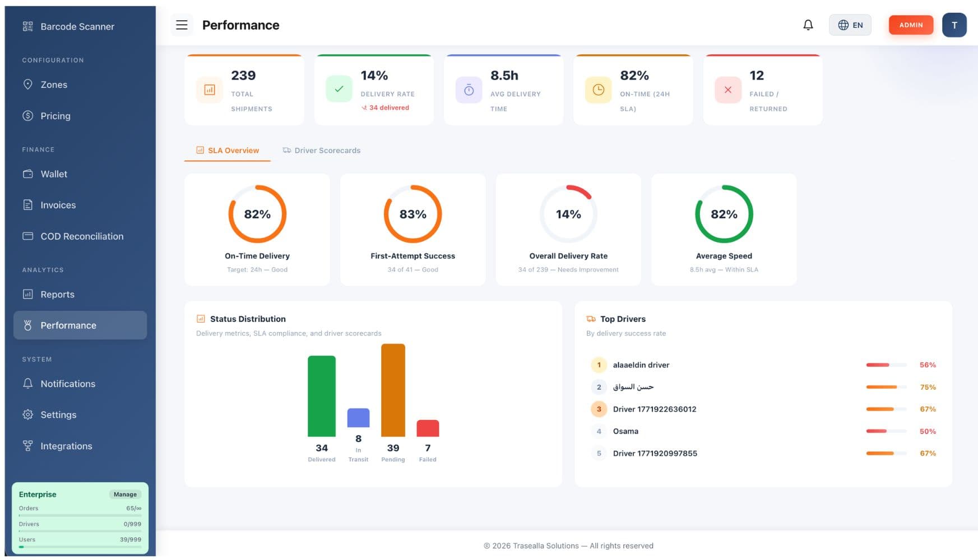Open the user avatar T menu

[953, 25]
